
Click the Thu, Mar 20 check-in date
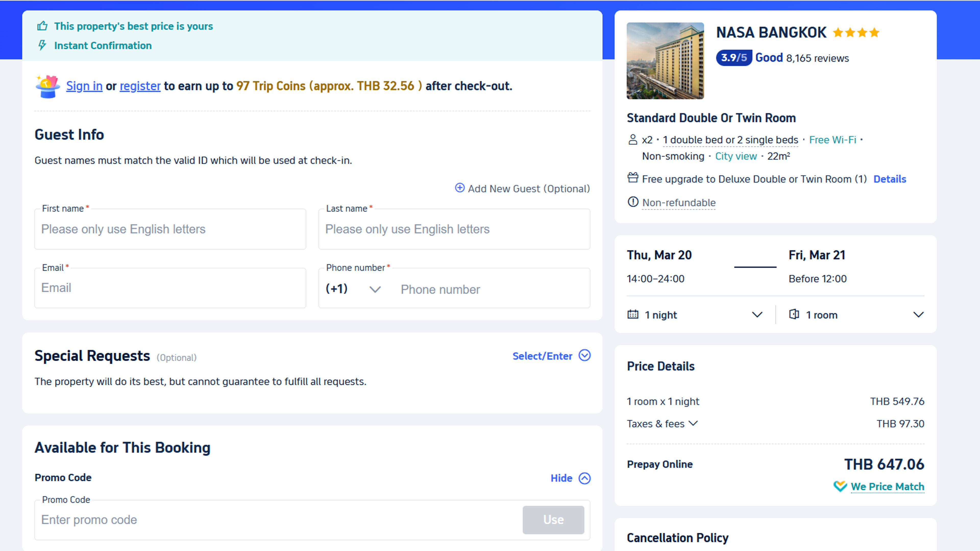659,255
